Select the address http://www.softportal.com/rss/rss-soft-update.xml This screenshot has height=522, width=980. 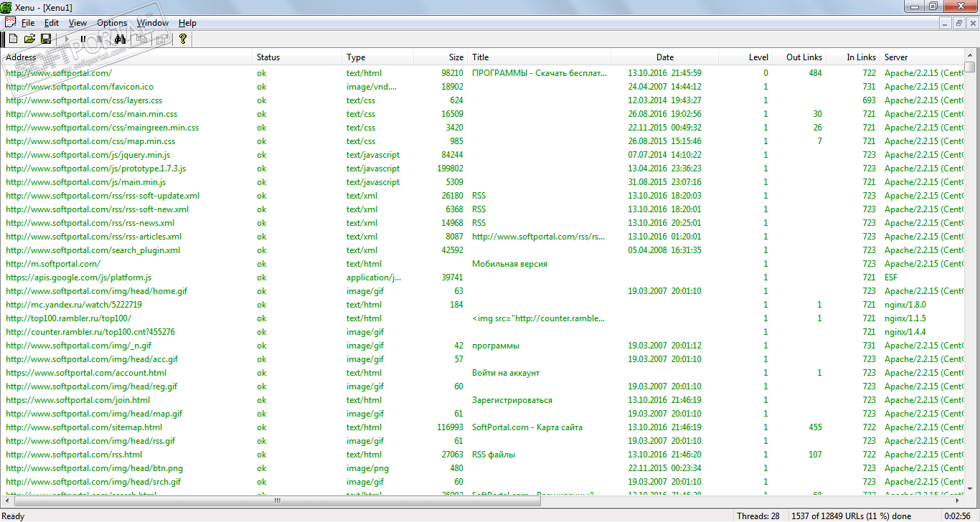[x=103, y=196]
